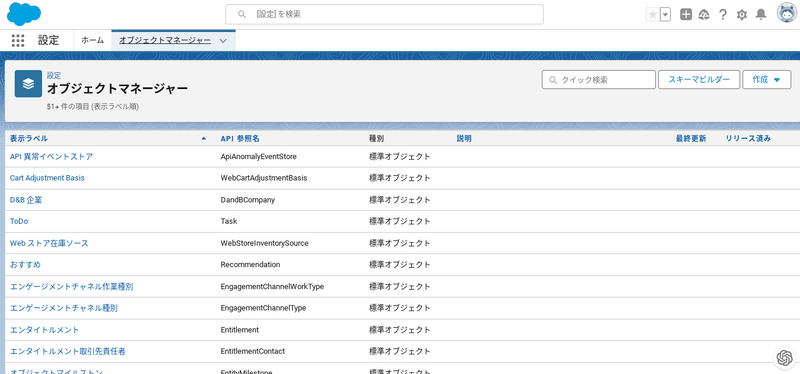
Task: Open the おすすめ object link
Action: [25, 265]
